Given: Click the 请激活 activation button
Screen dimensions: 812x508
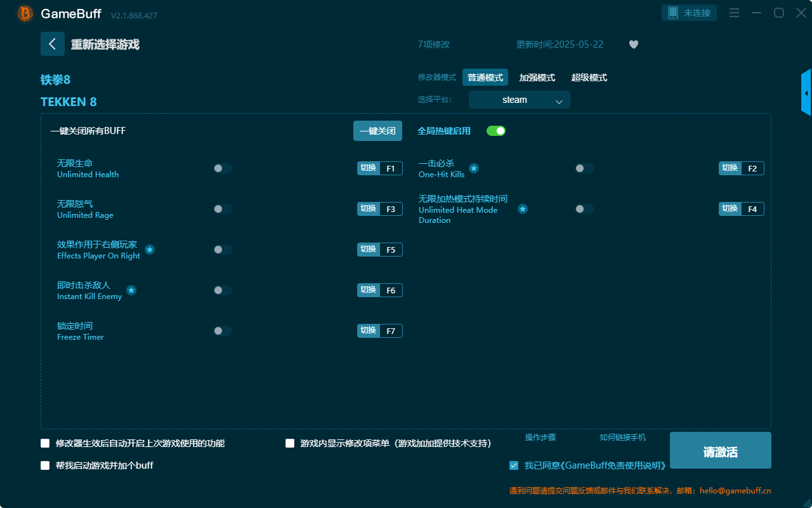Looking at the screenshot, I should click(720, 450).
